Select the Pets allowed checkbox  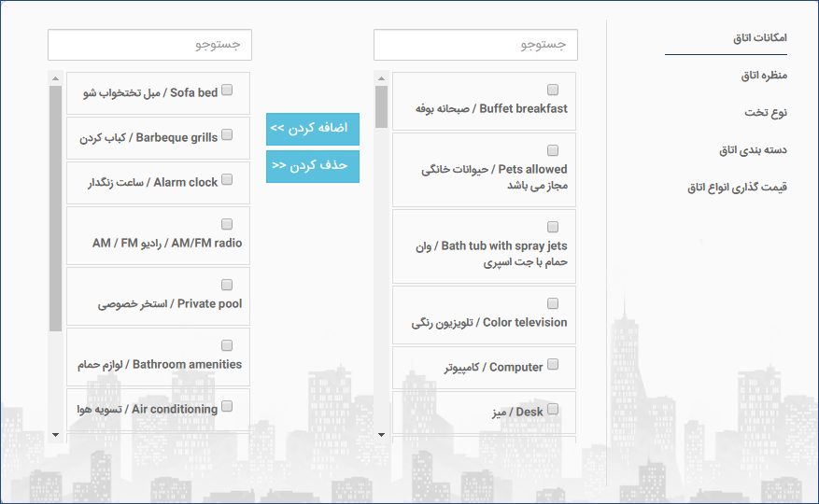pos(553,150)
